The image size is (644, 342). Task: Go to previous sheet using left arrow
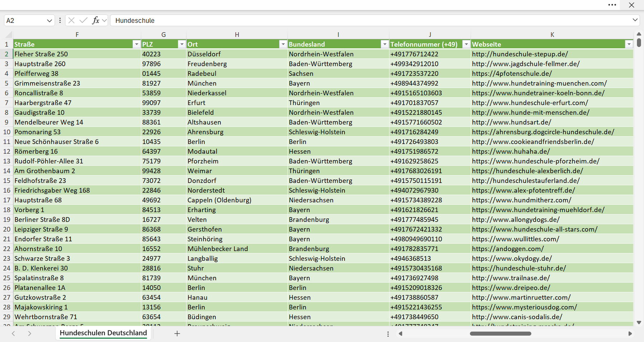pos(13,333)
